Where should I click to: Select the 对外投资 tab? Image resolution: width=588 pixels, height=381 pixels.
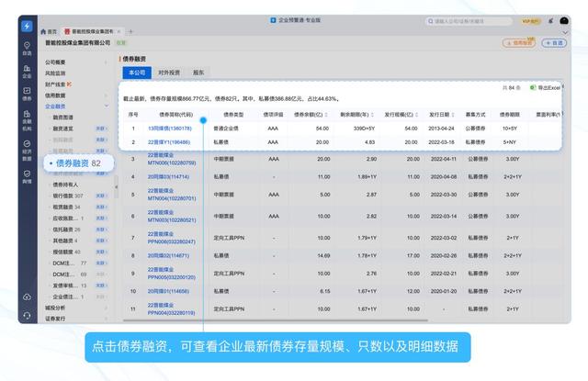(169, 73)
